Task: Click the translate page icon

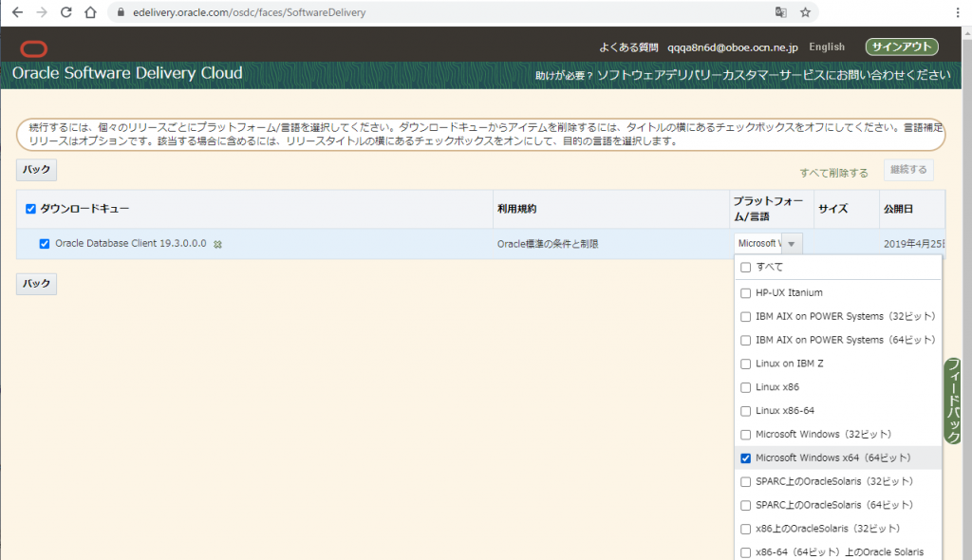Action: pos(780,12)
